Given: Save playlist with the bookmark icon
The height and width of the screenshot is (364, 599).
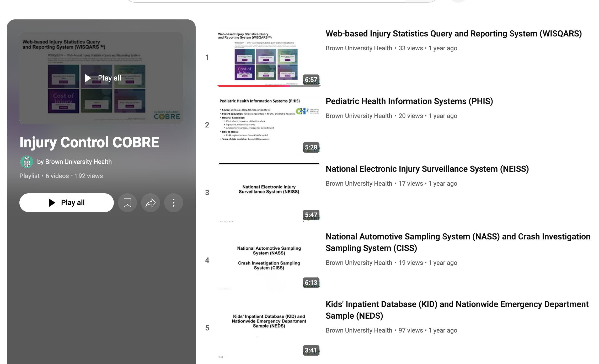Looking at the screenshot, I should pos(127,203).
